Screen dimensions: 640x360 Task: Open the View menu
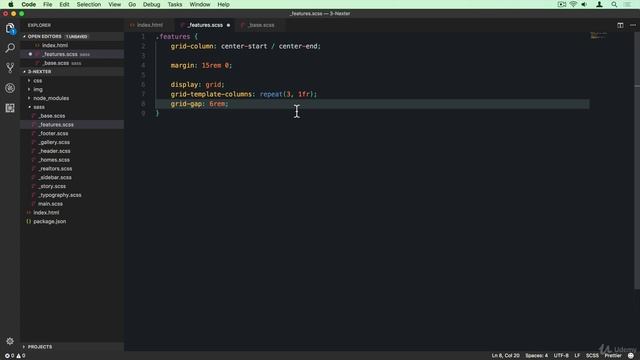click(115, 4)
